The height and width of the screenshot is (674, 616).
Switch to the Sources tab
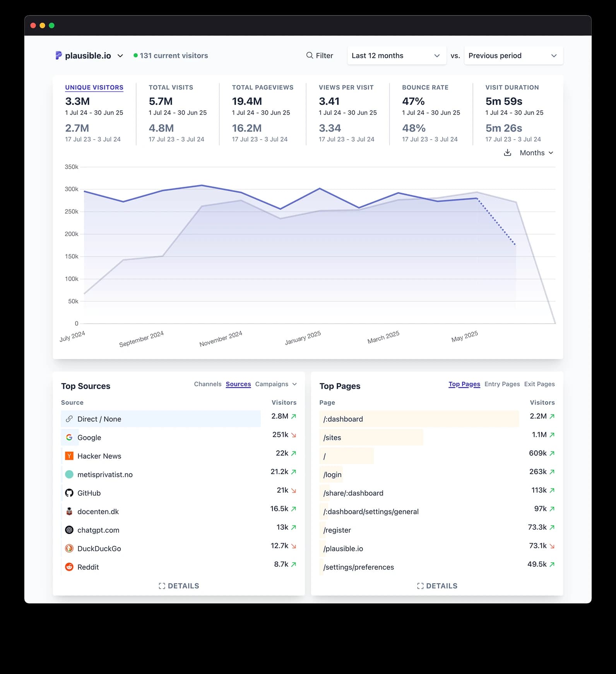(238, 384)
